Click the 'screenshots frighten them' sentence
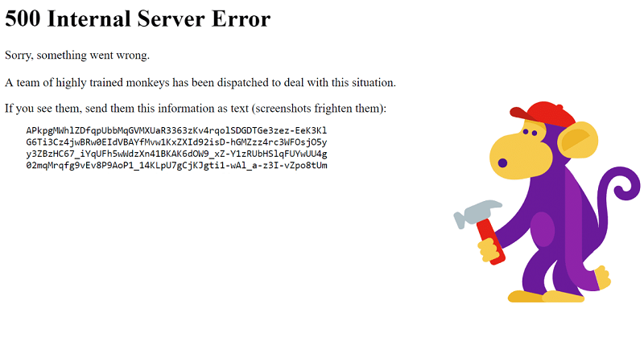 pyautogui.click(x=196, y=109)
